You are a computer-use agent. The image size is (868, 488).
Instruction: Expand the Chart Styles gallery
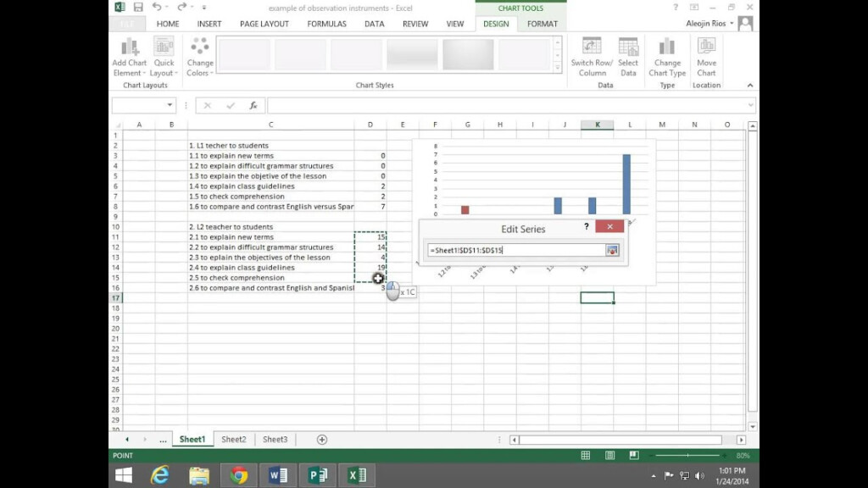tap(557, 68)
